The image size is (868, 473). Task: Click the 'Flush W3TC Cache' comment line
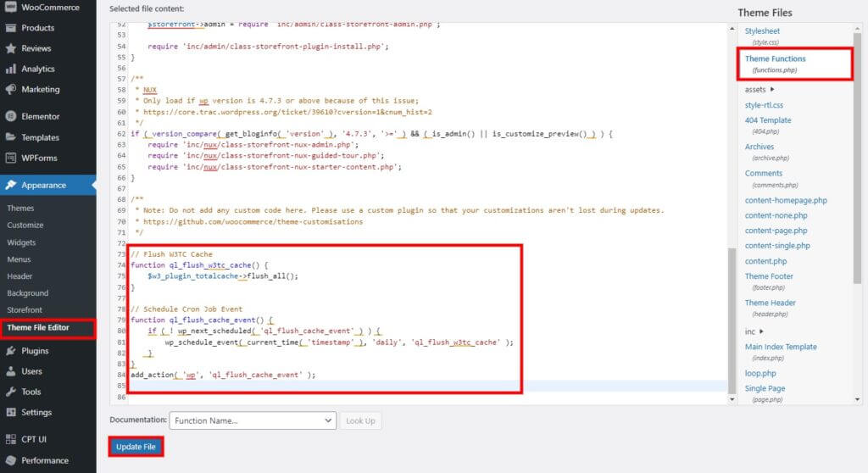tap(171, 254)
